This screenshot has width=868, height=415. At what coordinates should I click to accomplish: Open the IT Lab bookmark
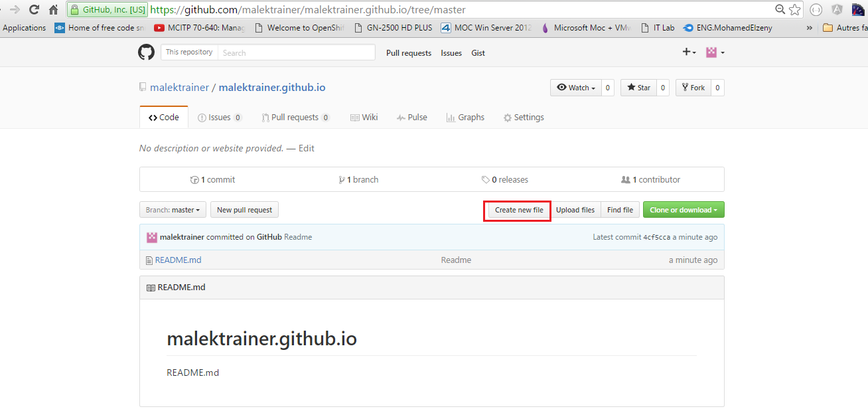(658, 28)
